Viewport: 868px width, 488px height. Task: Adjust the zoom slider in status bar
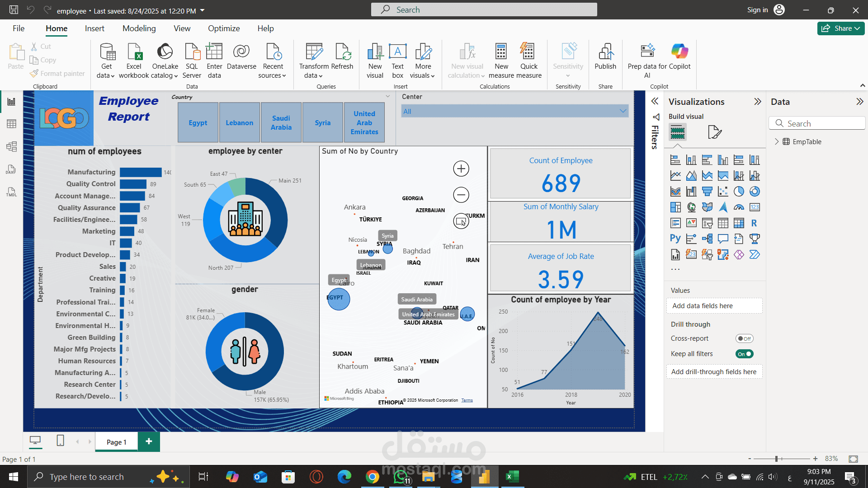(776, 459)
